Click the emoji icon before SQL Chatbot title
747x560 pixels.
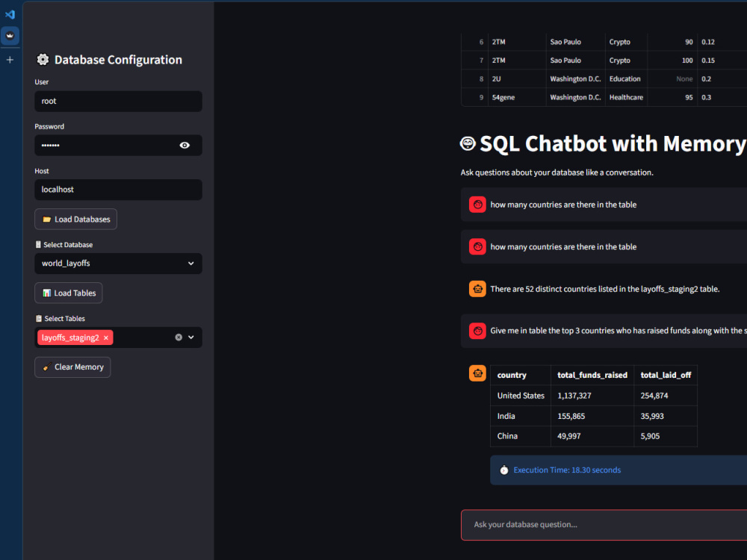point(468,143)
